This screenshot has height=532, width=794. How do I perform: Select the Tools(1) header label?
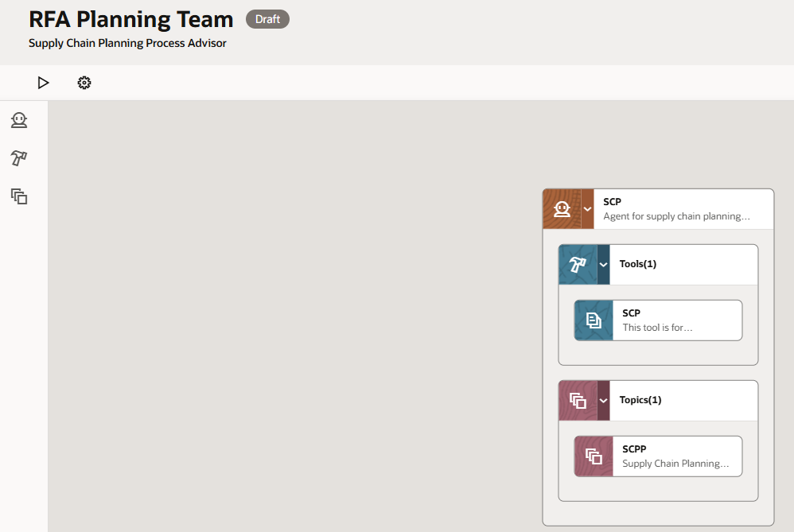point(637,264)
